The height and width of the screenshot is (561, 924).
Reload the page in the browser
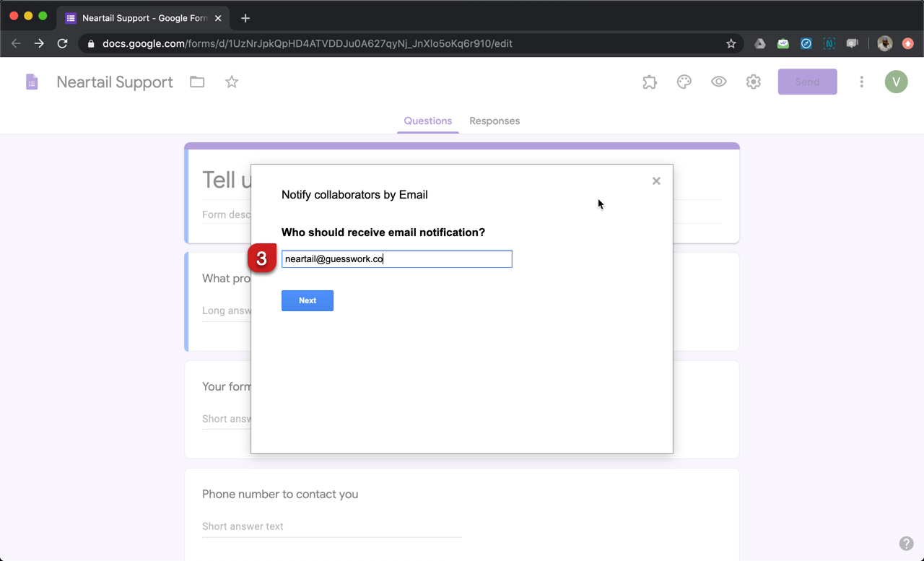point(63,43)
